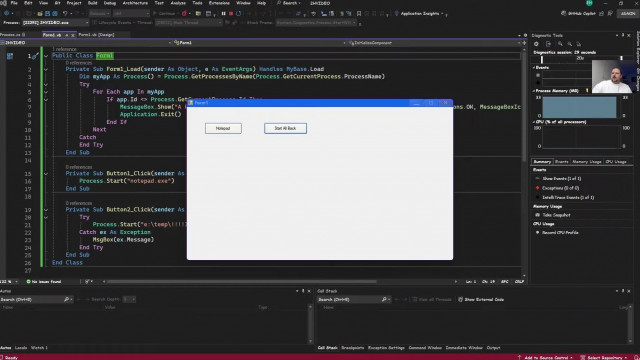Collapse the Form1_Load Sub
The image size is (640, 360).
point(46,69)
